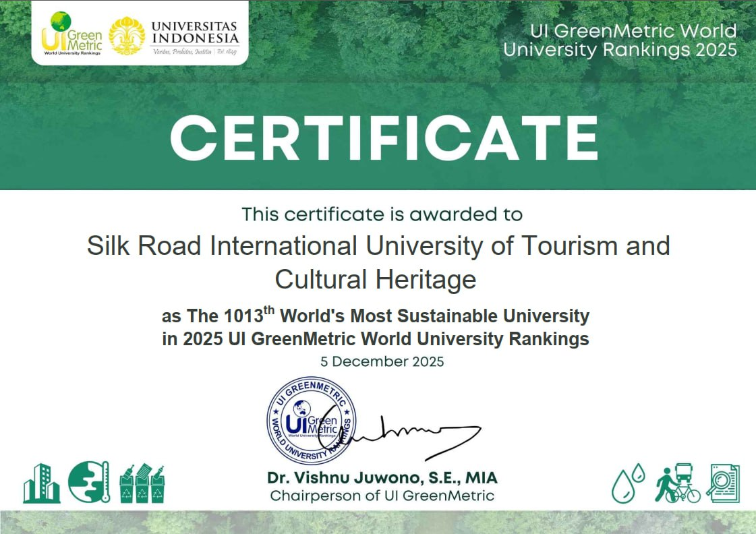
Task: Click "in 2025 UI GreenMetric World University Rankings" line
Action: [376, 339]
